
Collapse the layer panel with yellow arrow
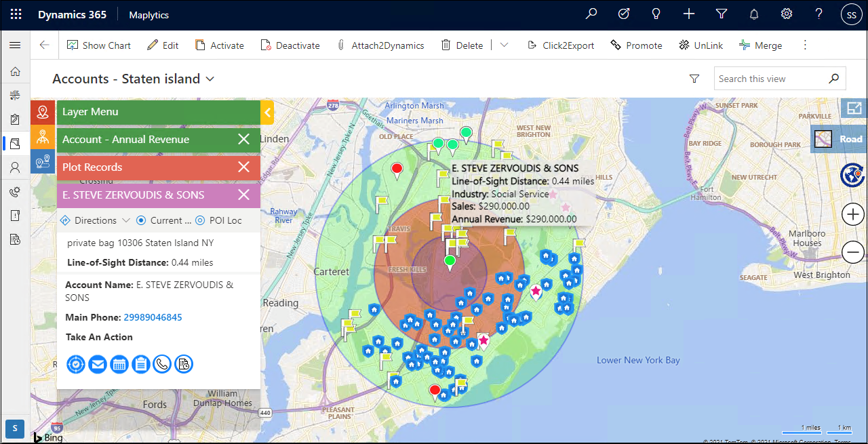267,113
